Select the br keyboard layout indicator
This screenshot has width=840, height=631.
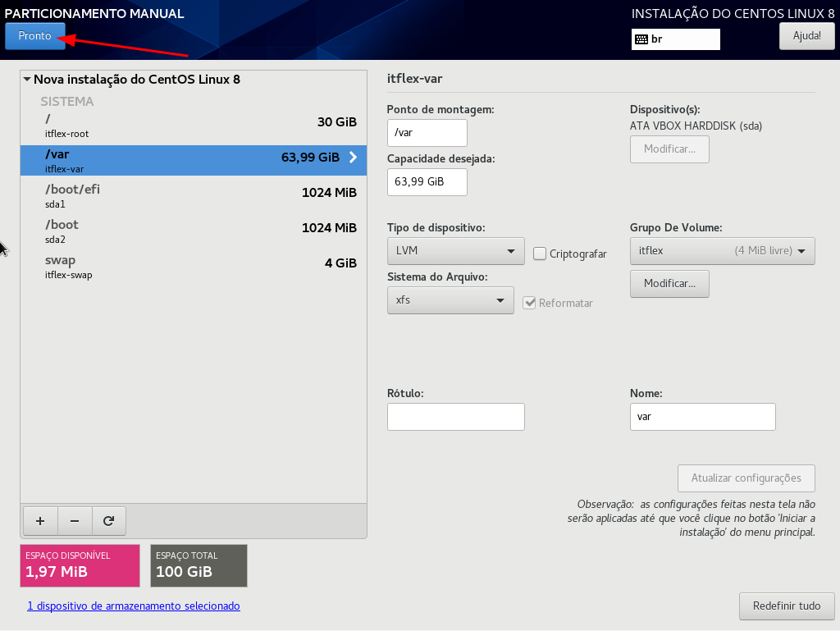point(676,39)
